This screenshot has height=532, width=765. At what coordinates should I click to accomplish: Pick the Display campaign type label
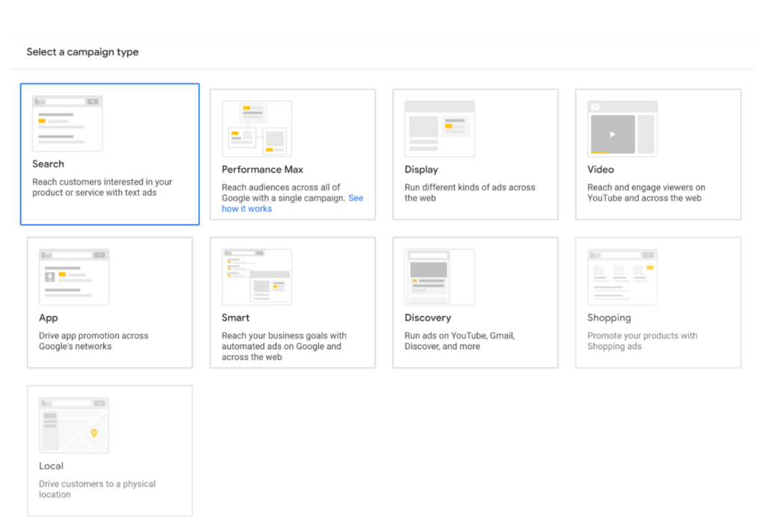421,170
